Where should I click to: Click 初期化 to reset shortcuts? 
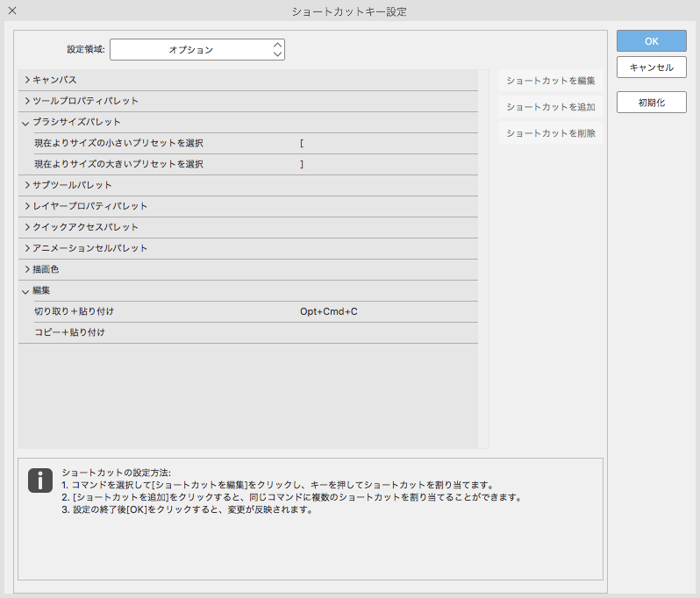tap(651, 103)
